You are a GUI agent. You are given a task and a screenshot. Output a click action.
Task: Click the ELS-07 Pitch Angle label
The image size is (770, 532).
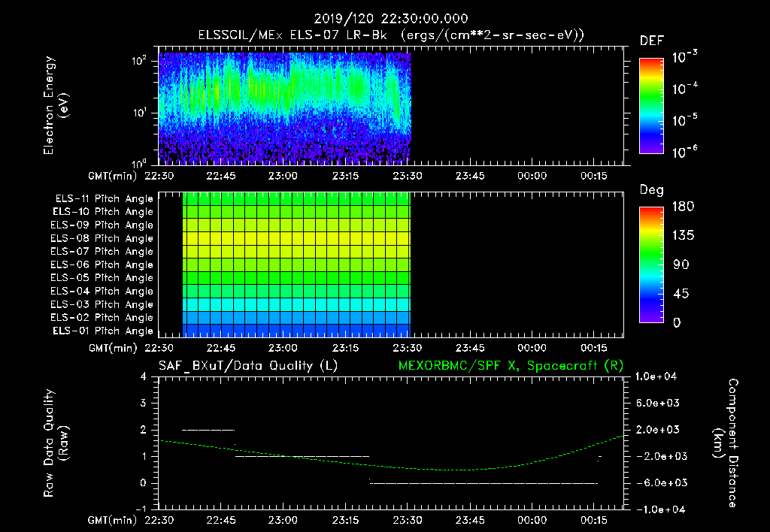click(102, 252)
